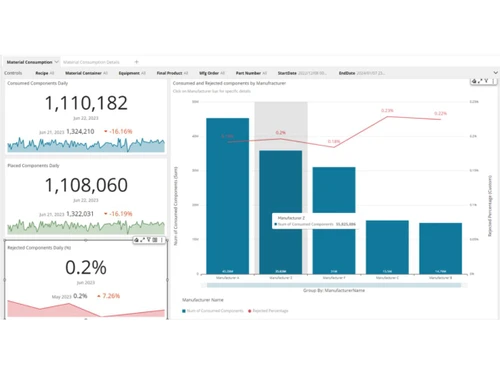Click the blue consumed components sparkline
The height and width of the screenshot is (375, 500).
tap(86, 145)
